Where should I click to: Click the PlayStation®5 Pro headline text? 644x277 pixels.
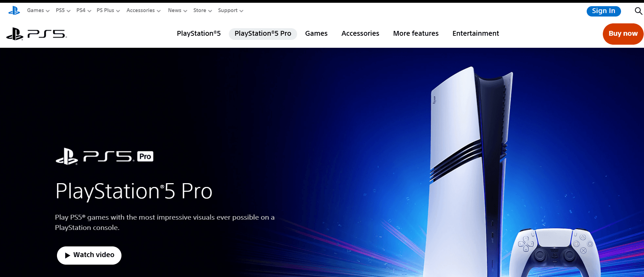coord(134,191)
